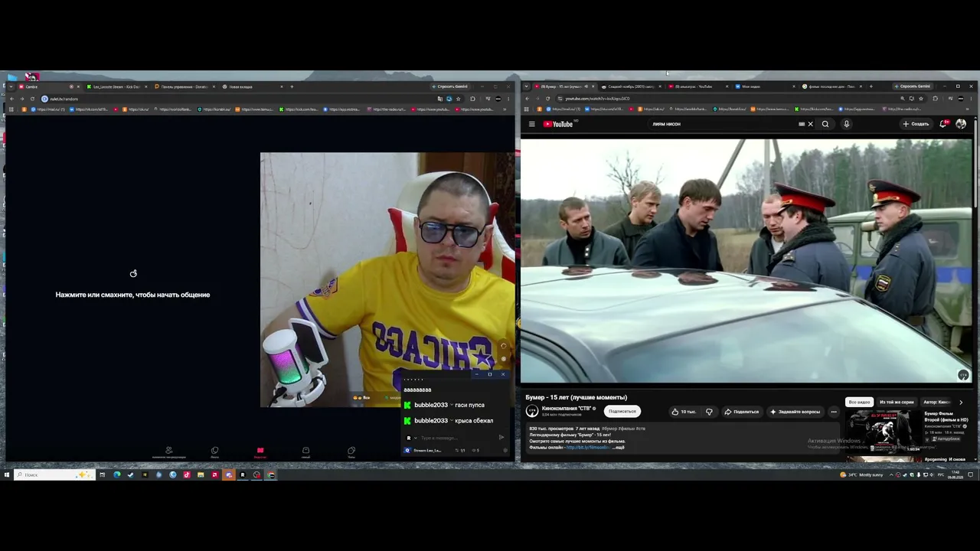
Task: Open YouTube guide hamburger menu
Action: point(531,124)
